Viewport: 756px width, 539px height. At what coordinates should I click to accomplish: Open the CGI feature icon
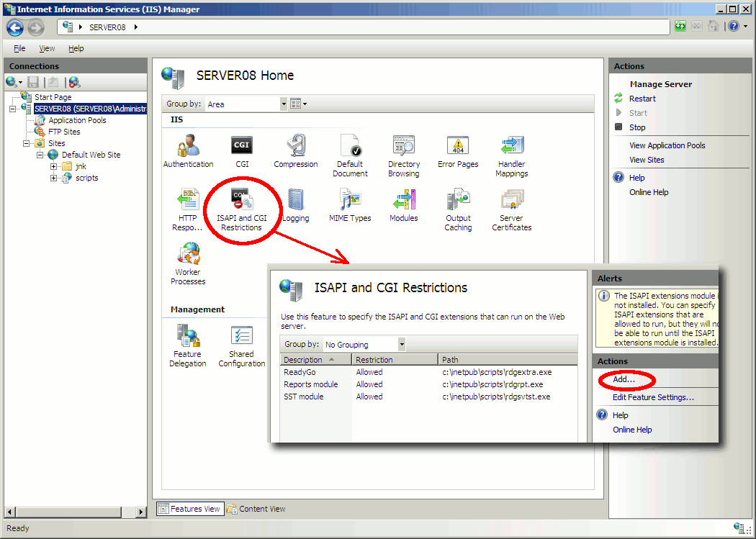tap(241, 151)
